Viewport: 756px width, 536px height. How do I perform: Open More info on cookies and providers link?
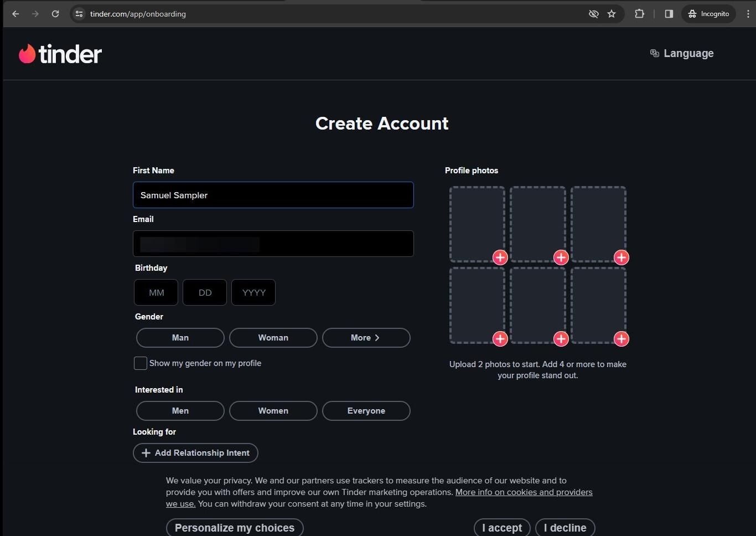click(524, 492)
